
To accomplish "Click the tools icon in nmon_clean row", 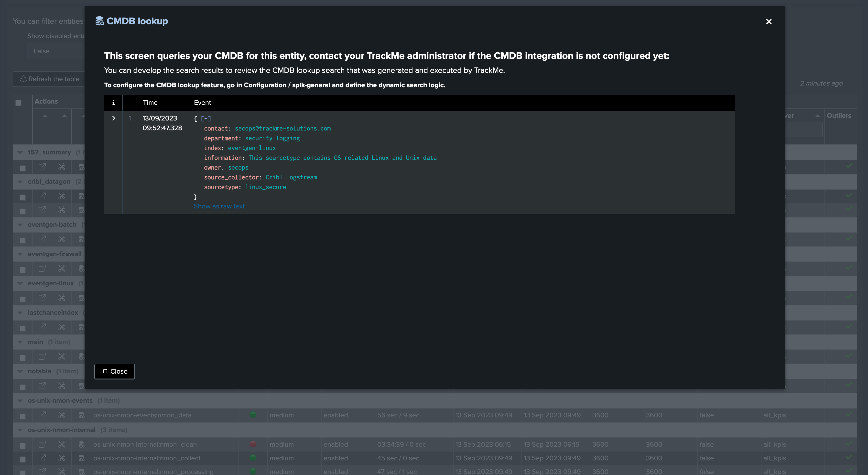I will (62, 444).
